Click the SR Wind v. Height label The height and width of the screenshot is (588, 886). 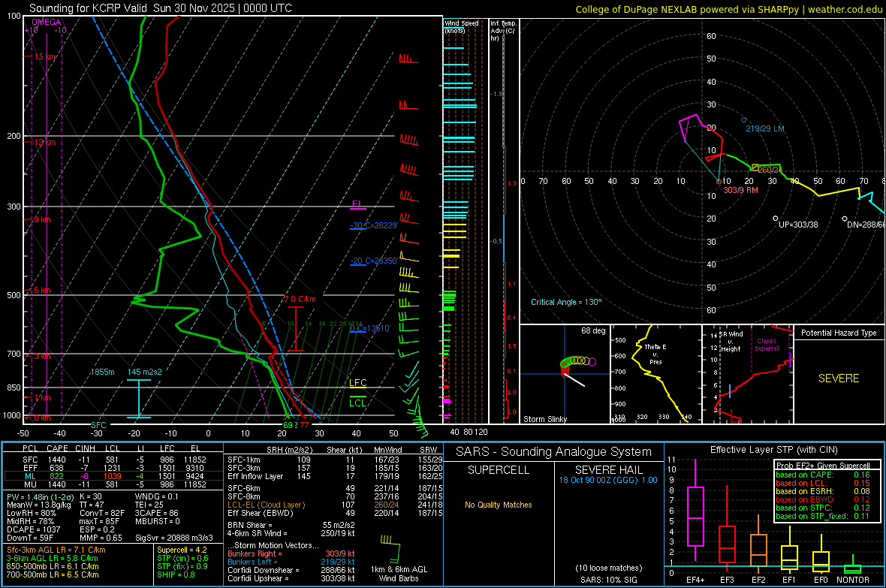(x=731, y=342)
